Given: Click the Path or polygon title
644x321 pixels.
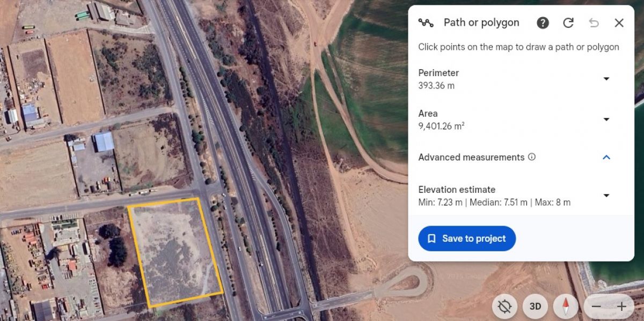Looking at the screenshot, I should 481,23.
